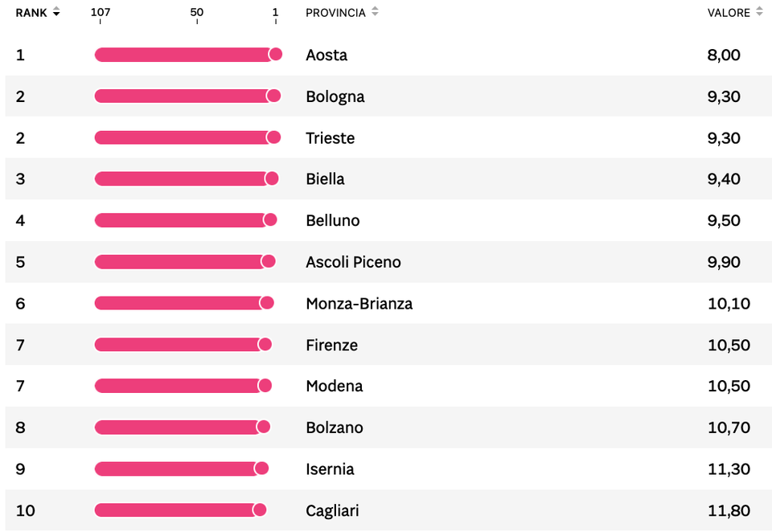772x532 pixels.
Task: Click the VALORE column header text
Action: pyautogui.click(x=729, y=13)
